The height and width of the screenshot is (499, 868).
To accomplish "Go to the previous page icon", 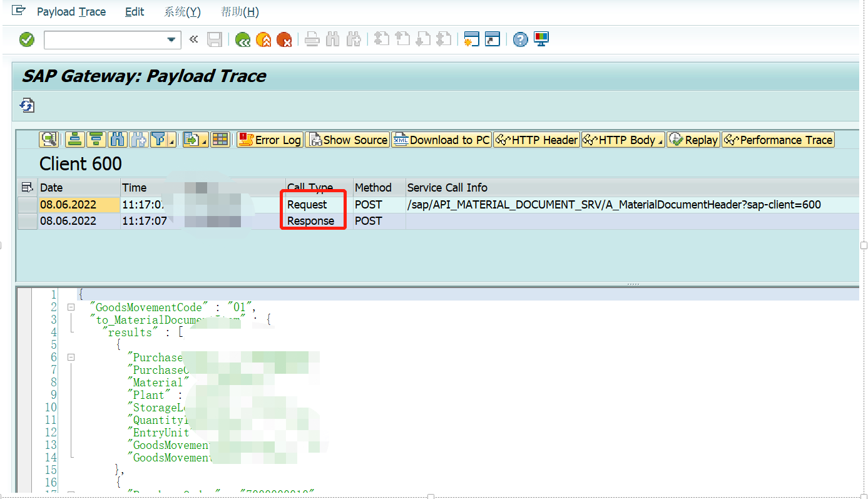I will point(402,39).
